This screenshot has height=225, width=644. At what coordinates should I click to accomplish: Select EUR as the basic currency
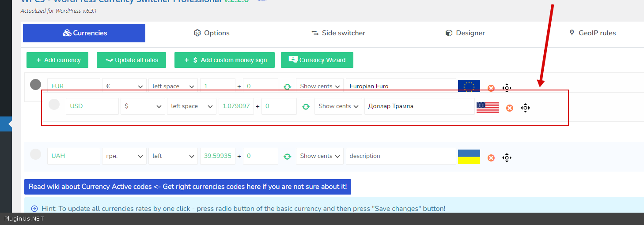(35, 84)
